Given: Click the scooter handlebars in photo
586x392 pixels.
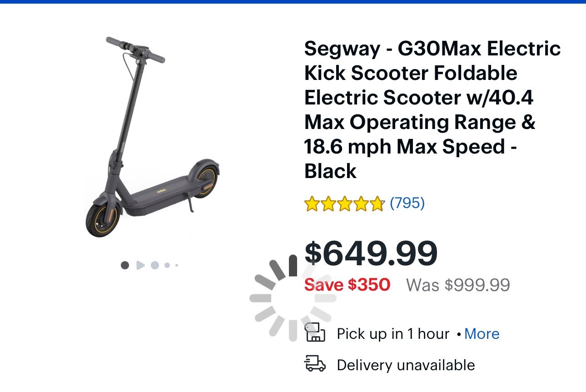Looking at the screenshot, I should [135, 49].
